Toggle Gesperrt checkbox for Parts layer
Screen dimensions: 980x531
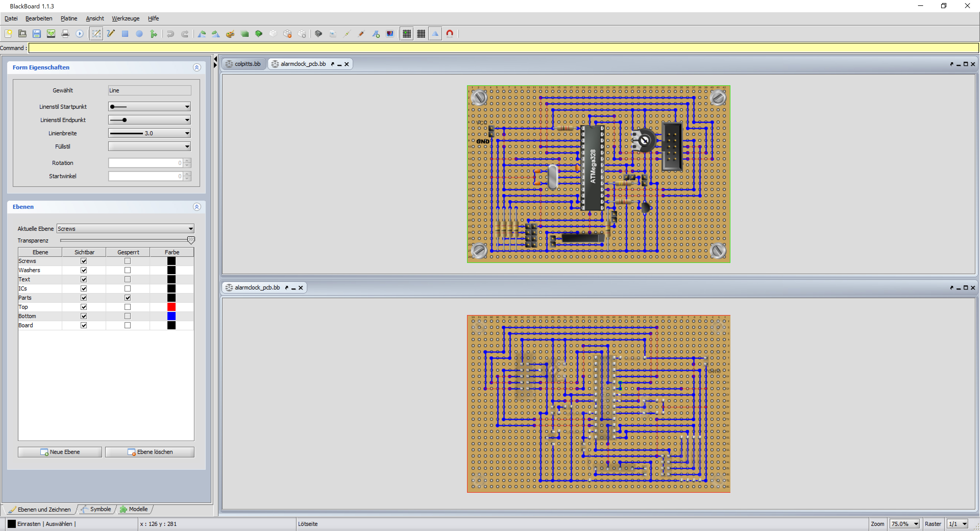[127, 298]
